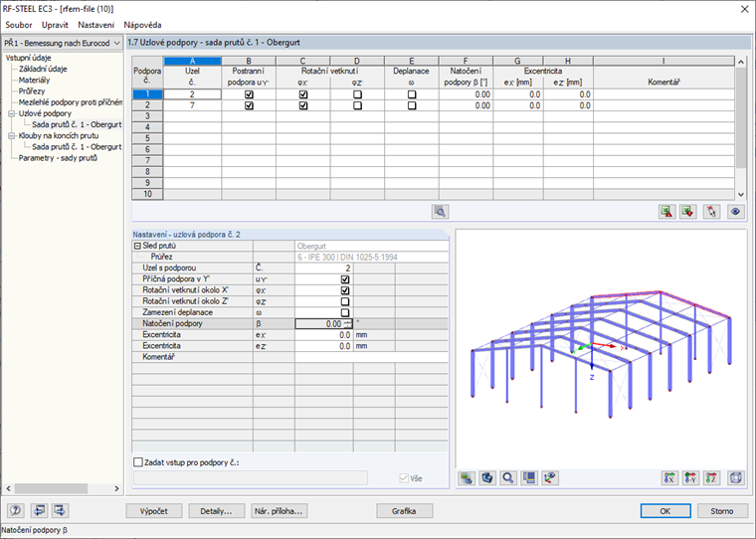Collapse the Klouby na koncích prutu node
The width and height of the screenshot is (756, 539).
(x=12, y=136)
